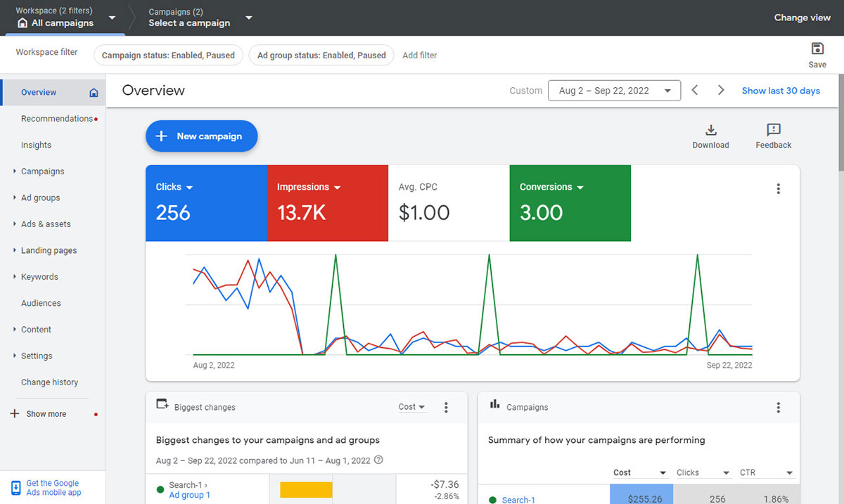The height and width of the screenshot is (504, 844).
Task: Open Biggest changes card options menu
Action: coord(446,407)
